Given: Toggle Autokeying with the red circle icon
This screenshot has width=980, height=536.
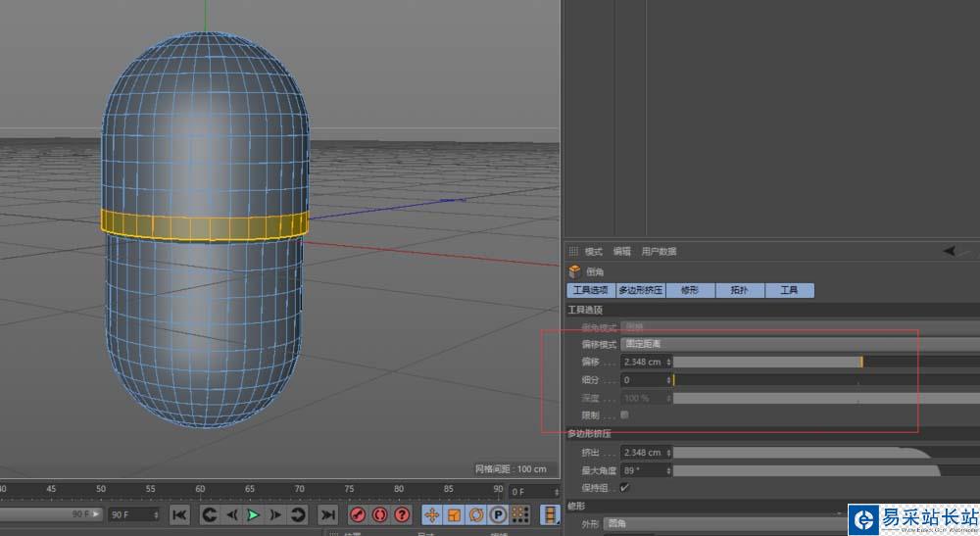Looking at the screenshot, I should (x=379, y=514).
